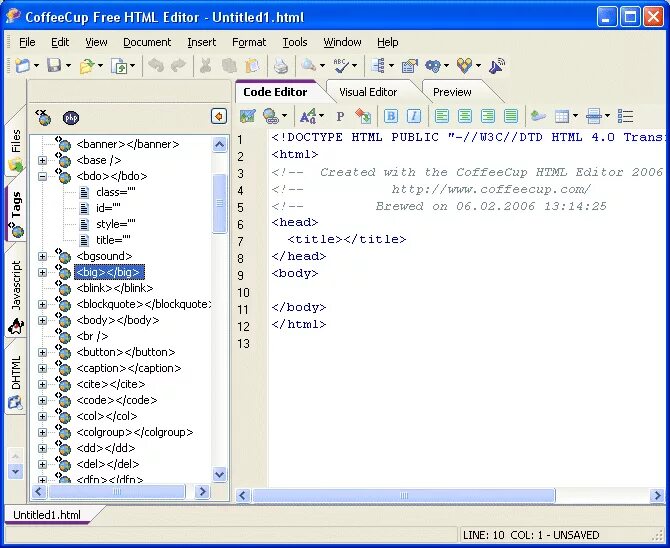Screen dimensions: 670x548
Task: Select the Untitled1.html document tab
Action: [x=47, y=515]
